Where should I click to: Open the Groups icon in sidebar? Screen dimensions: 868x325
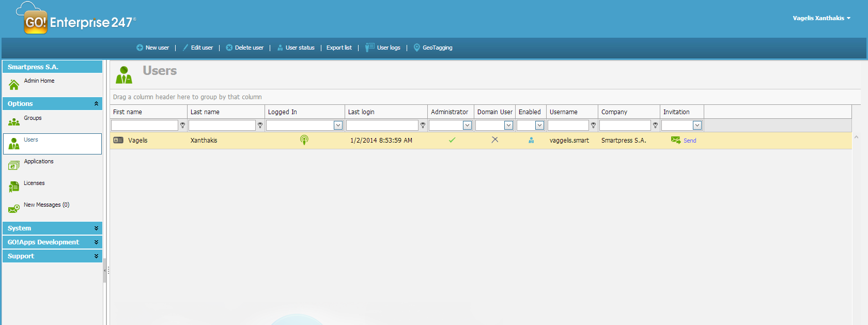pyautogui.click(x=14, y=122)
